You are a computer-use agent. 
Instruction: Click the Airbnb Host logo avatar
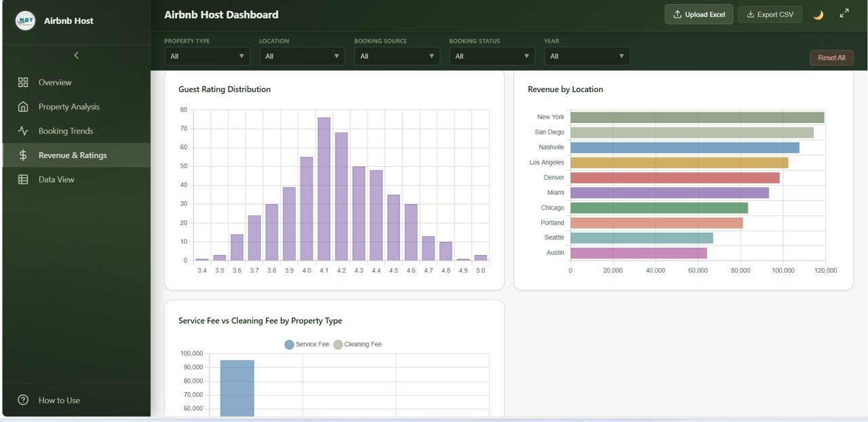click(x=25, y=20)
